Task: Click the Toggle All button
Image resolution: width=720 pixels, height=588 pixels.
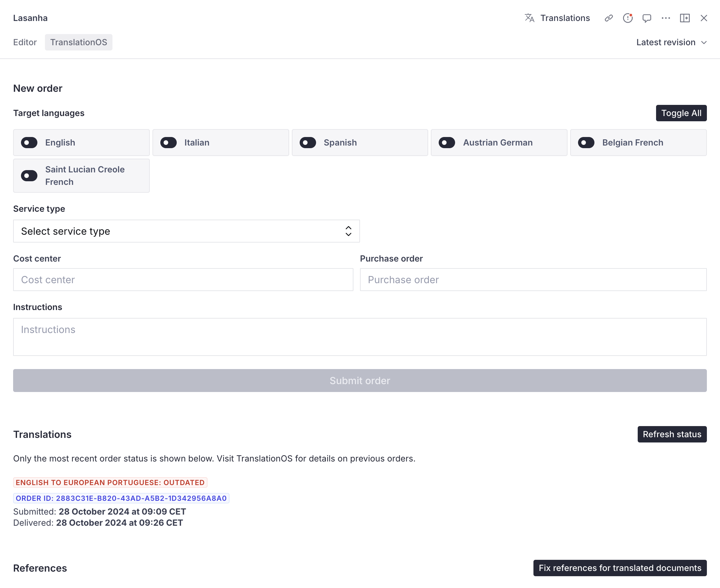Action: tap(681, 113)
